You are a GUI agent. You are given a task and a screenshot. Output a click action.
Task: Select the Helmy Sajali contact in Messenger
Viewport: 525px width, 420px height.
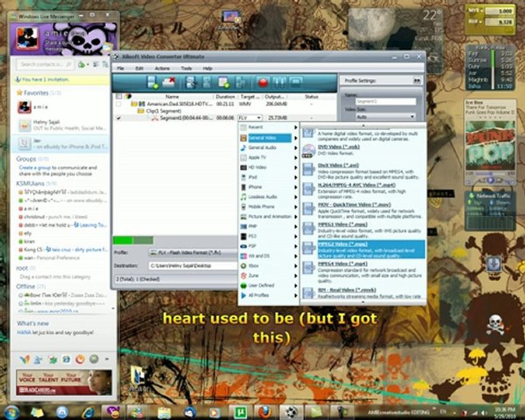pos(60,125)
